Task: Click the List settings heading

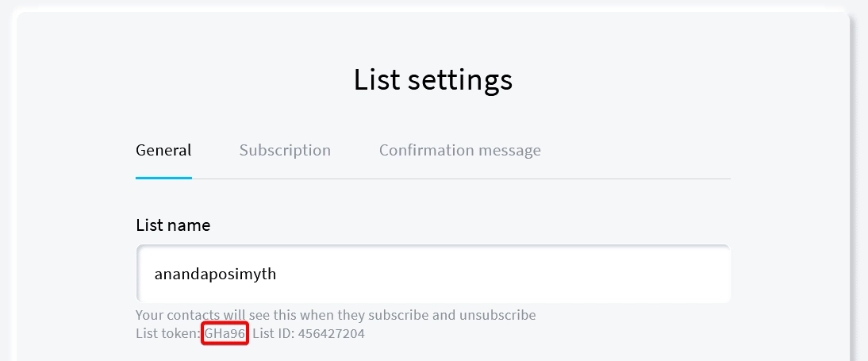Action: click(x=433, y=80)
